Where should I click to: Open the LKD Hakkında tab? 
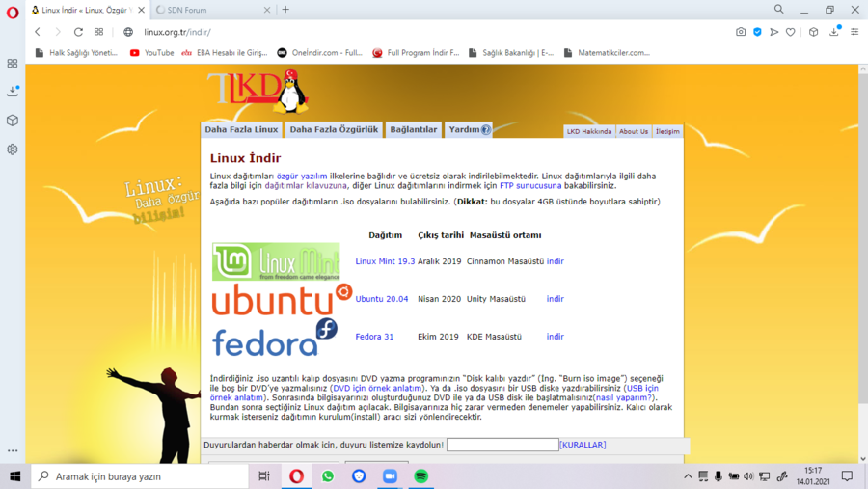(589, 131)
